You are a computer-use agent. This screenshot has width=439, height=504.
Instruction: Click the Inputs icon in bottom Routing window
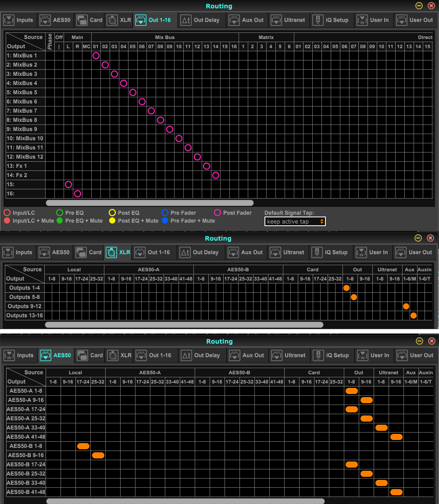point(9,355)
